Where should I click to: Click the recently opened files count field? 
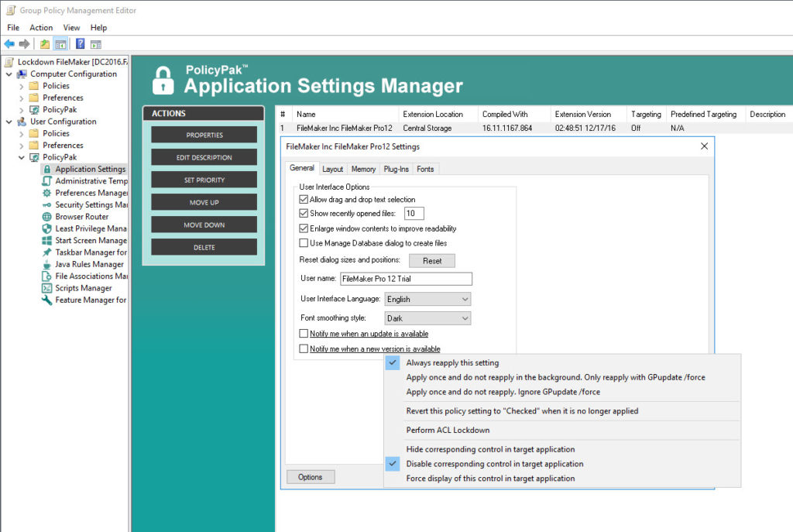tap(414, 214)
